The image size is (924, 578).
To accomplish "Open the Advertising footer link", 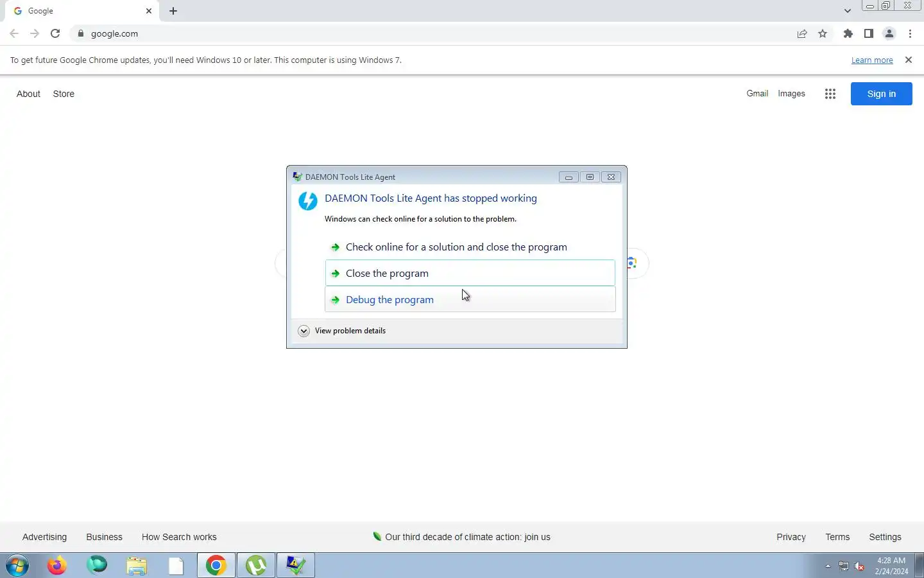I will tap(44, 537).
